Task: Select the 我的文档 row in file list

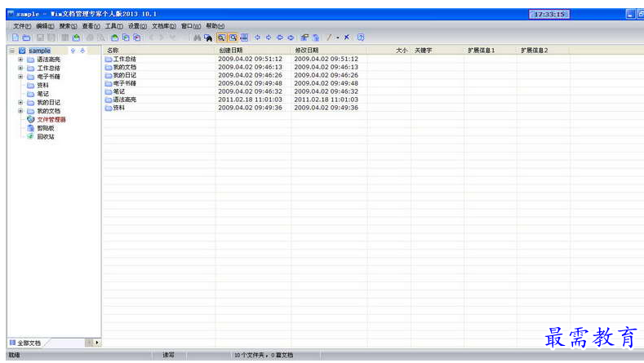Action: 124,68
